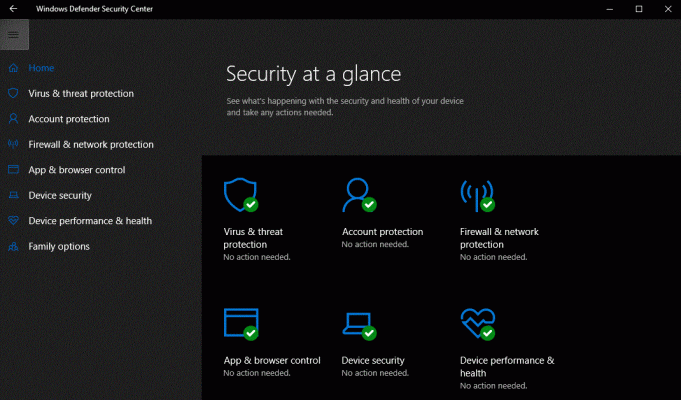Click the antenna icon in sidebar
The image size is (681, 400).
13,144
